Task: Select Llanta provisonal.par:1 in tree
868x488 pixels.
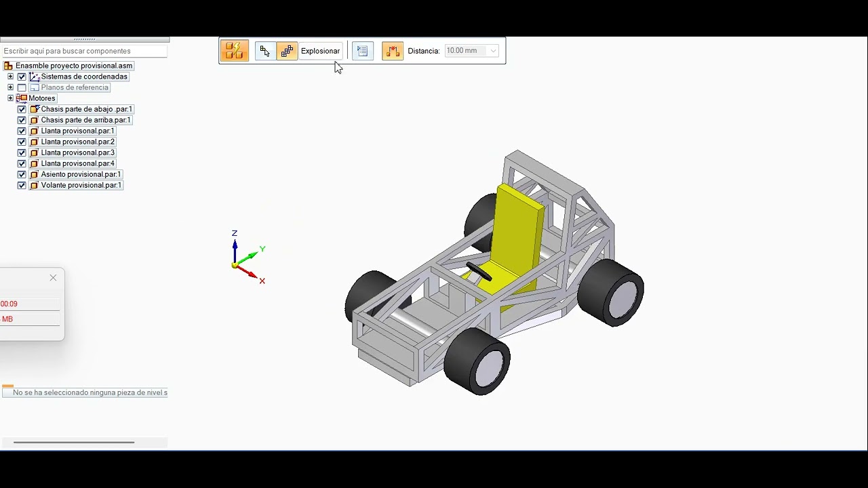Action: coord(78,131)
